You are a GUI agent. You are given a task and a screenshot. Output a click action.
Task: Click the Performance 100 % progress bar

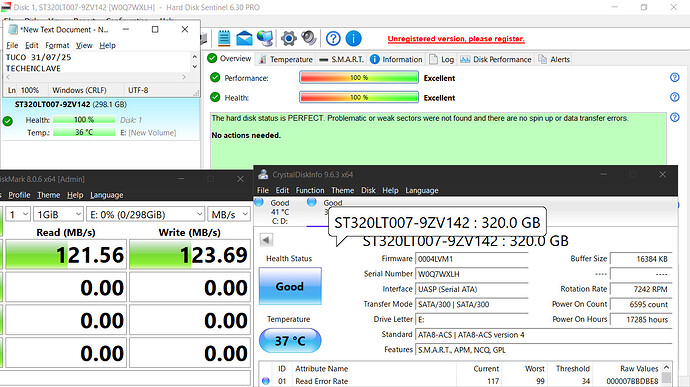[359, 77]
